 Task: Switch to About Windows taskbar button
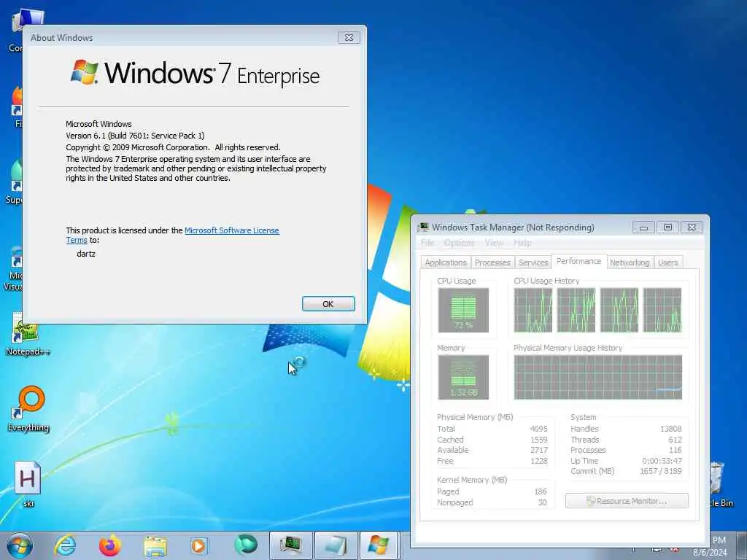tap(379, 545)
